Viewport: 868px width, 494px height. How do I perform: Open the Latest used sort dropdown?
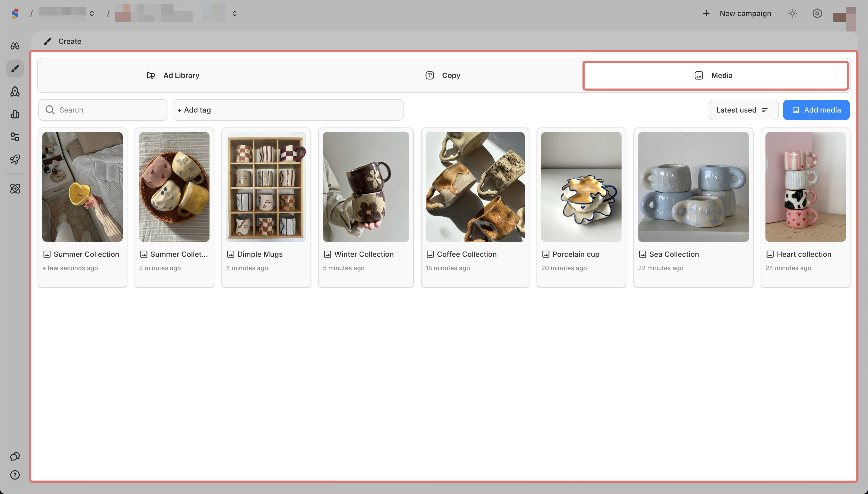[743, 110]
